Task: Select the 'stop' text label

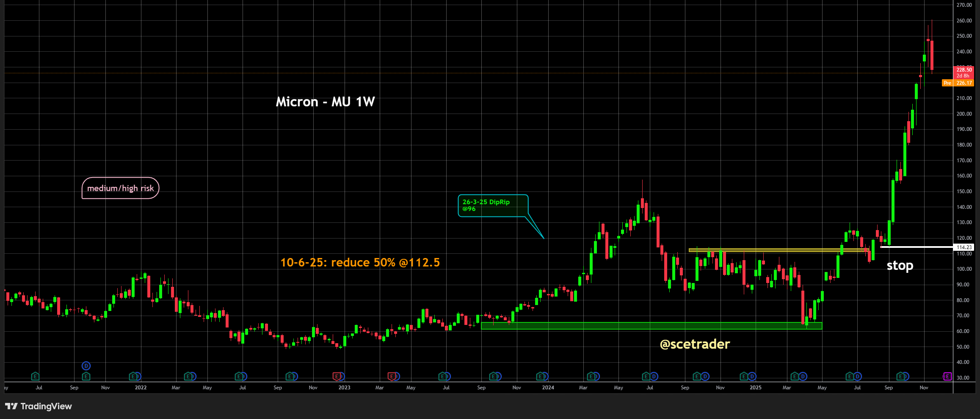Action: (900, 266)
